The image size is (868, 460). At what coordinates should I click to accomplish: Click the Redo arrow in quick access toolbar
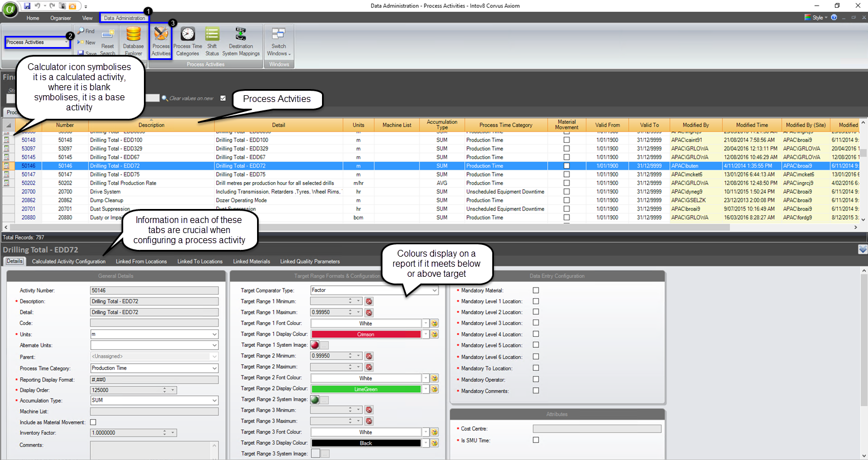click(x=52, y=6)
